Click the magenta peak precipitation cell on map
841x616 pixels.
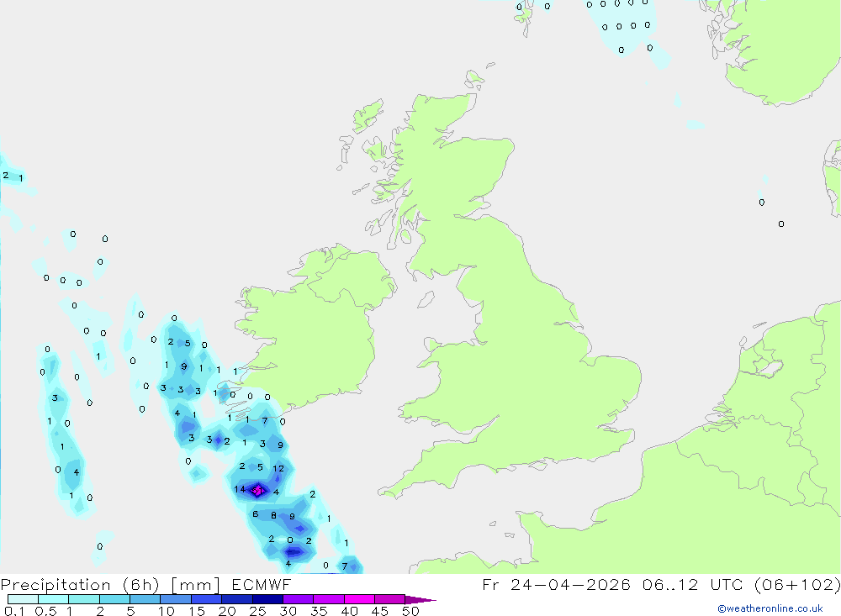click(258, 490)
